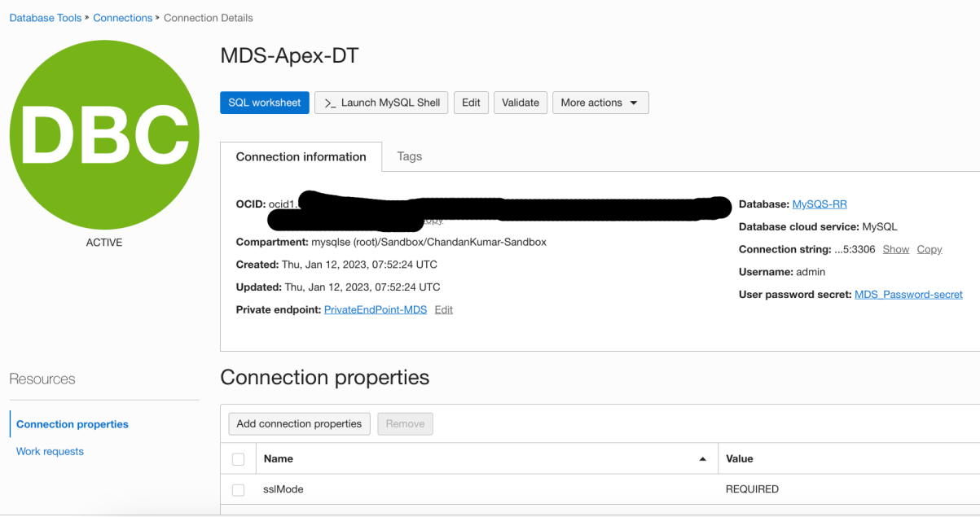Image resolution: width=980 pixels, height=517 pixels.
Task: Toggle the select-all checkbox in table header
Action: point(238,459)
